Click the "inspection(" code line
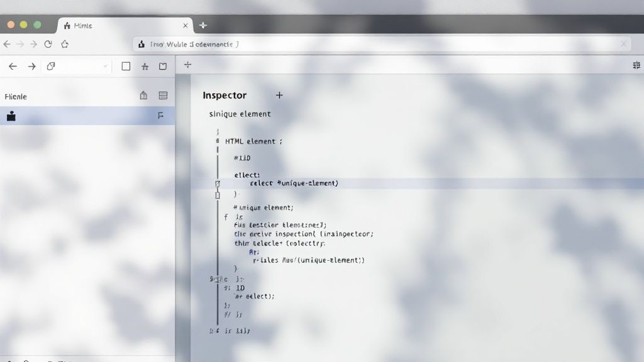Viewport: 644px width, 362px height. click(x=304, y=234)
